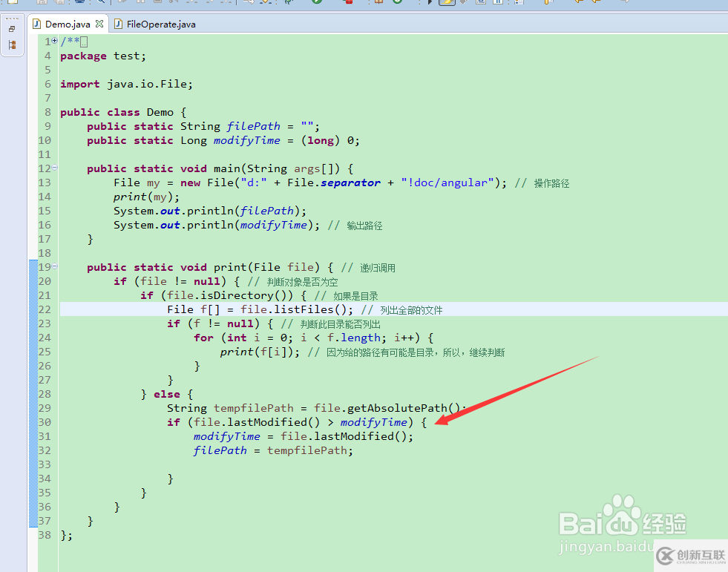Expand the folded comment at line 1
Screen dimensions: 728x572
pos(55,41)
